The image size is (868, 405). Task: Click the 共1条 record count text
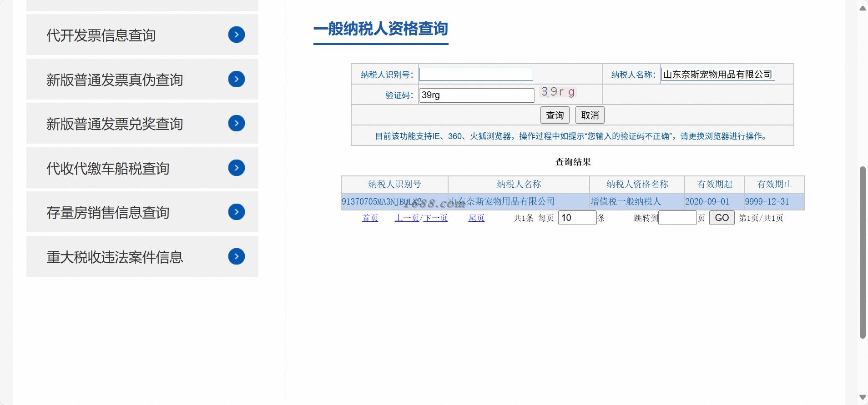point(524,218)
